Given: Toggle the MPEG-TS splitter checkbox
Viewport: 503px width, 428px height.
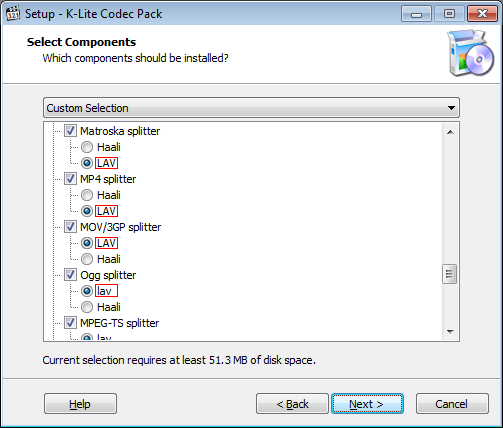Looking at the screenshot, I should click(x=70, y=323).
